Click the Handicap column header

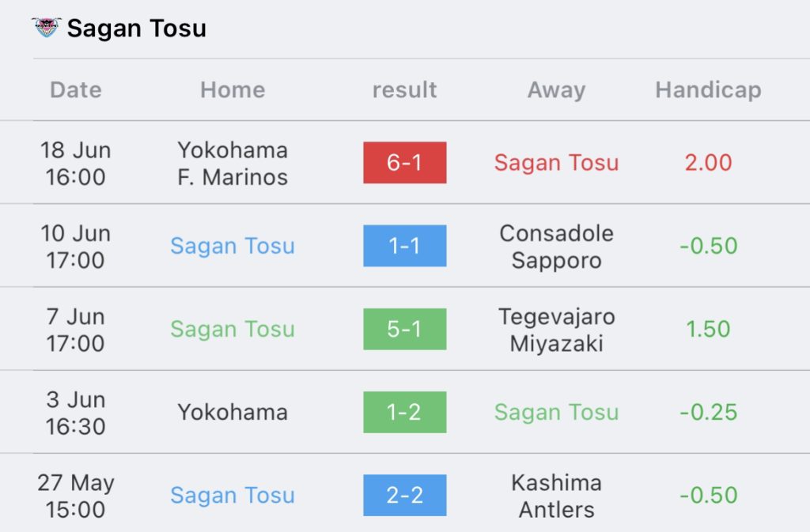[708, 90]
